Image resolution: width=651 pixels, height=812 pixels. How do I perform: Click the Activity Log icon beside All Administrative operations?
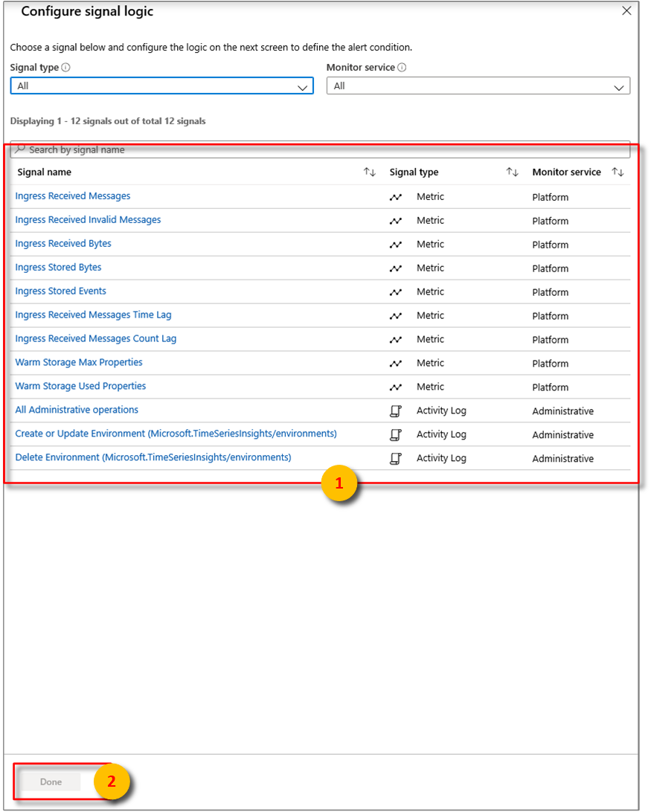point(395,410)
